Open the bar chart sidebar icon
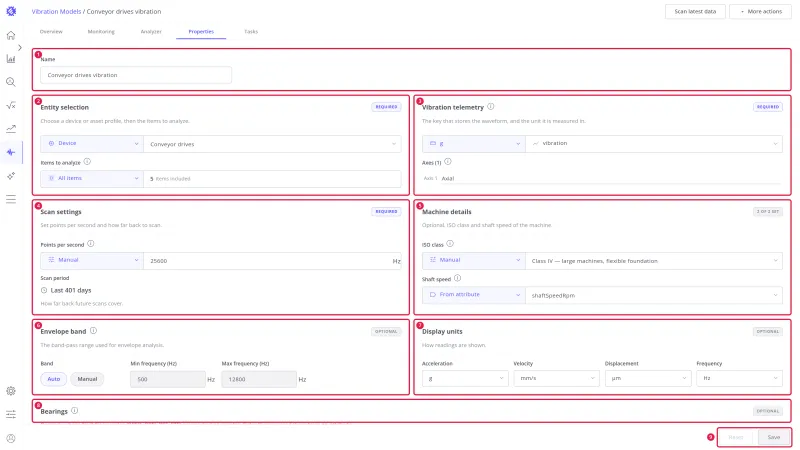 point(11,59)
